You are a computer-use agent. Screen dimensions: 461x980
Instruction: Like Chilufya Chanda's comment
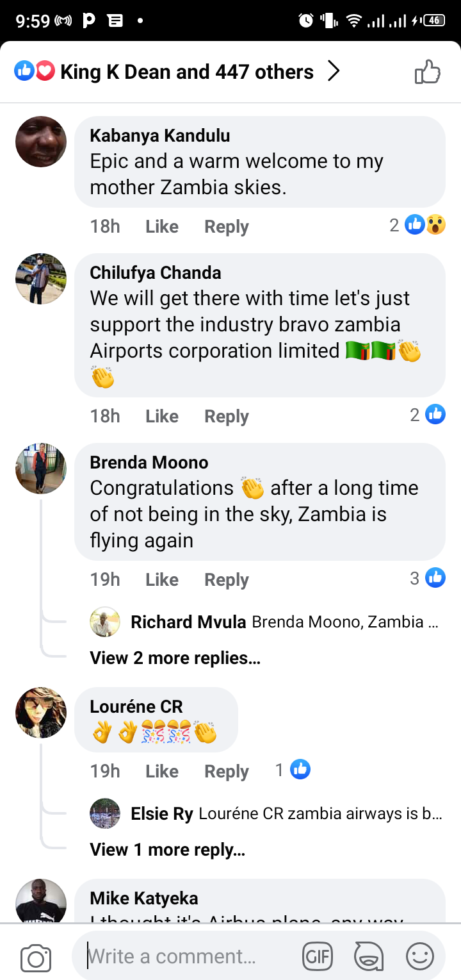tap(161, 416)
